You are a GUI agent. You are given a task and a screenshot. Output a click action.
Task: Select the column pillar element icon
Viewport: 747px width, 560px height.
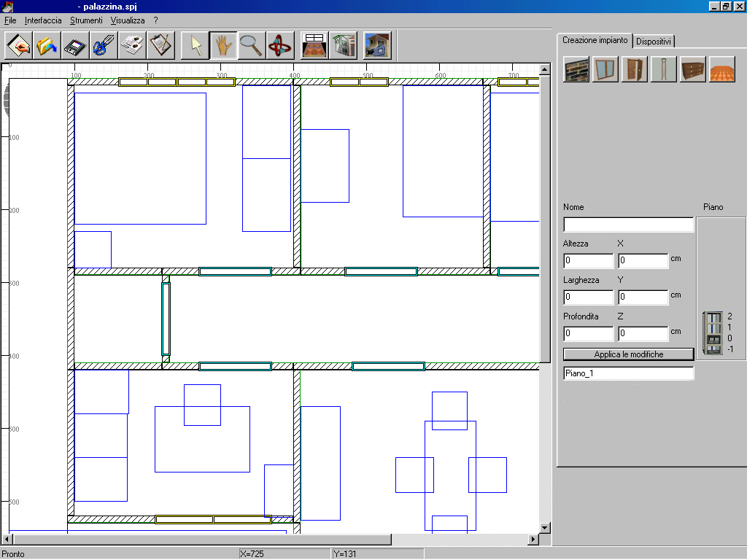[664, 69]
